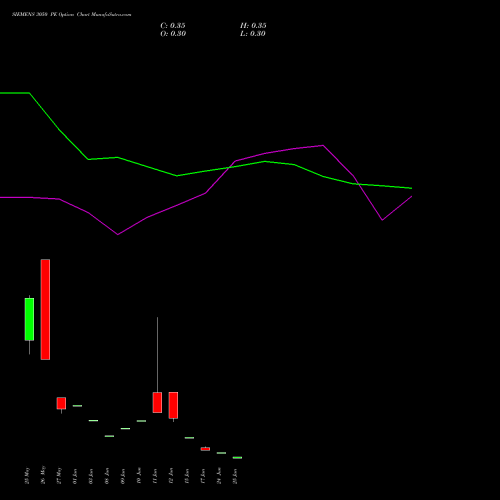Viewport: 500px width, 500px height.
Task: Click the green dash candle above 01 Jun
Action: pyautogui.click(x=77, y=406)
